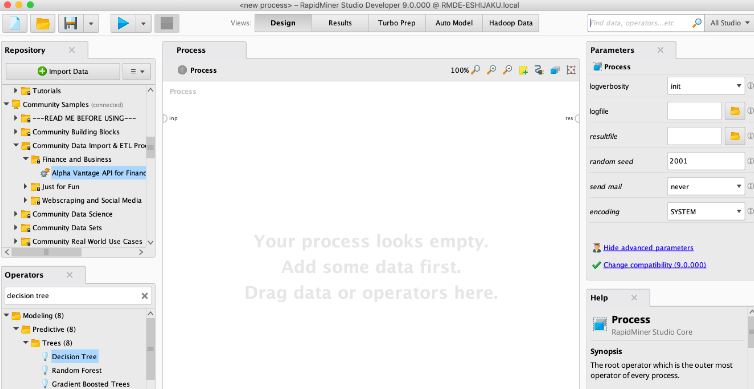Click Hide advanced parameters link
754x389 pixels.
pyautogui.click(x=648, y=248)
